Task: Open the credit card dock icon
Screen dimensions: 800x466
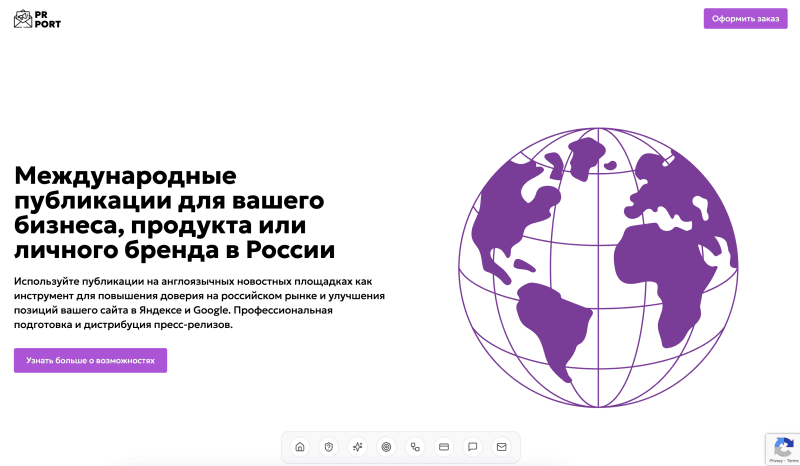Action: click(444, 447)
